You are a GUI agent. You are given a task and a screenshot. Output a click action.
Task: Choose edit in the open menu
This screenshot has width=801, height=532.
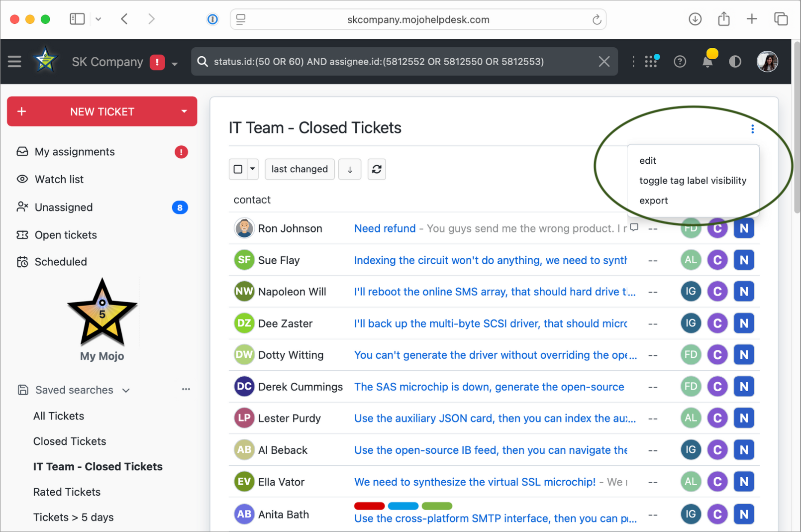point(648,160)
